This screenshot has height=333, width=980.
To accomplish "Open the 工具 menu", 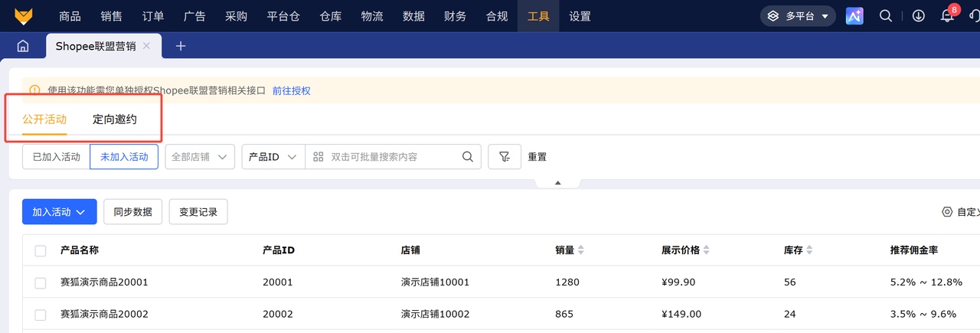I will coord(538,16).
